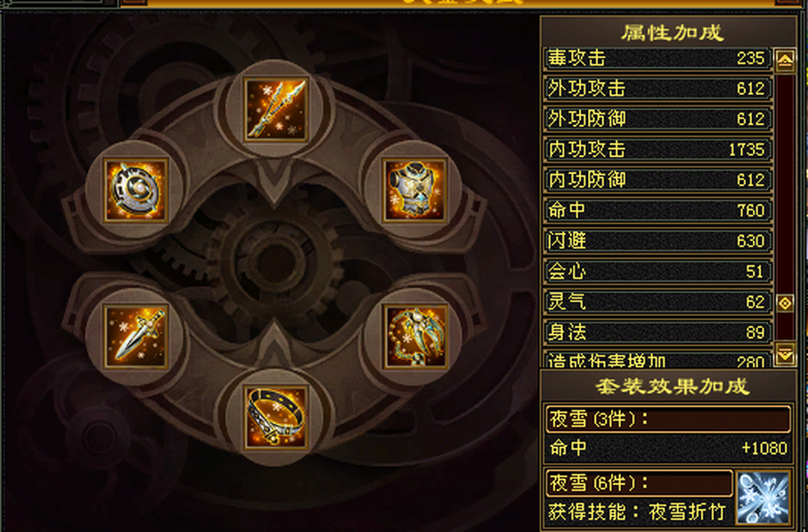The width and height of the screenshot is (808, 532).
Task: Select the studded belt equipment slot
Action: (276, 417)
